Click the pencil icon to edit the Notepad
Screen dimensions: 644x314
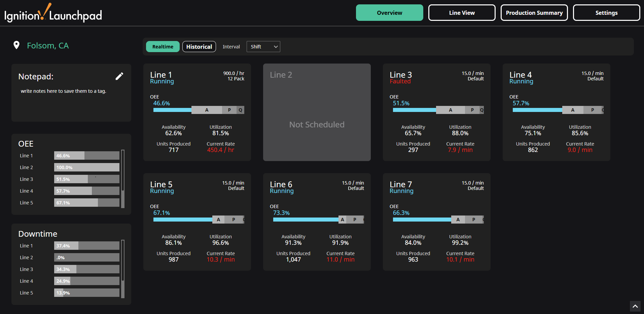119,76
